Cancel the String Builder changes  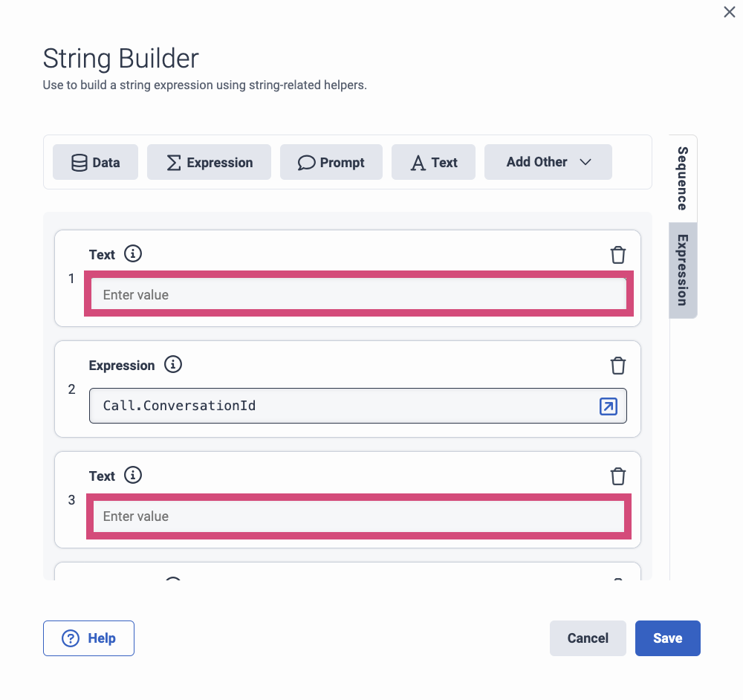pos(588,638)
